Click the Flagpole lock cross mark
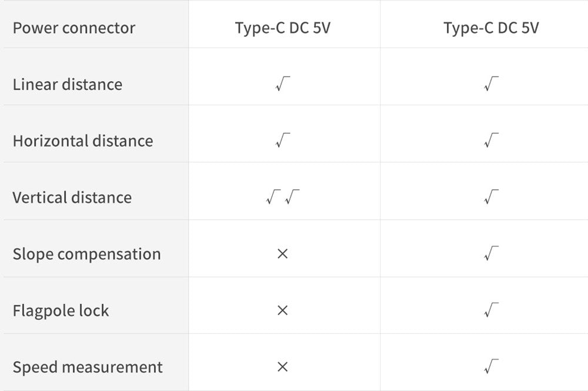 pyautogui.click(x=282, y=310)
